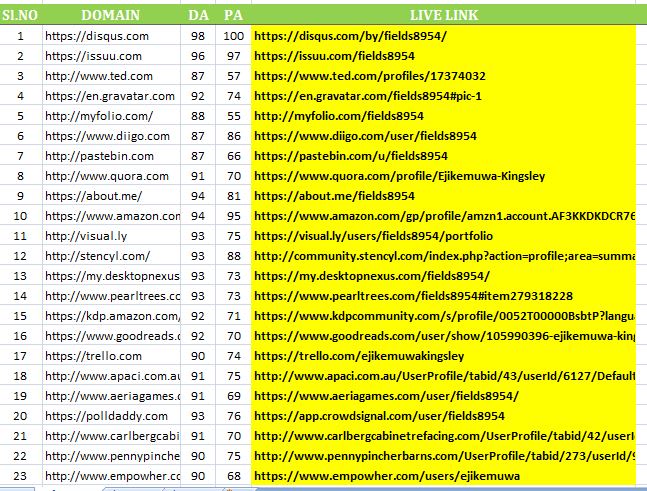Open the visual.ly fields8954 portfolio link
Image resolution: width=647 pixels, height=491 pixels.
pos(373,236)
